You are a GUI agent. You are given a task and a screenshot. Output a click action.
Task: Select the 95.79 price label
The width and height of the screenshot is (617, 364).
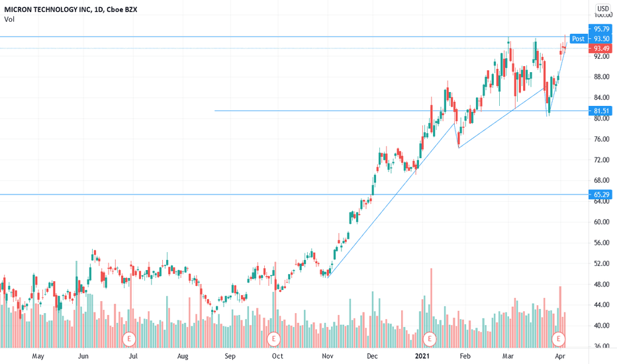[600, 28]
